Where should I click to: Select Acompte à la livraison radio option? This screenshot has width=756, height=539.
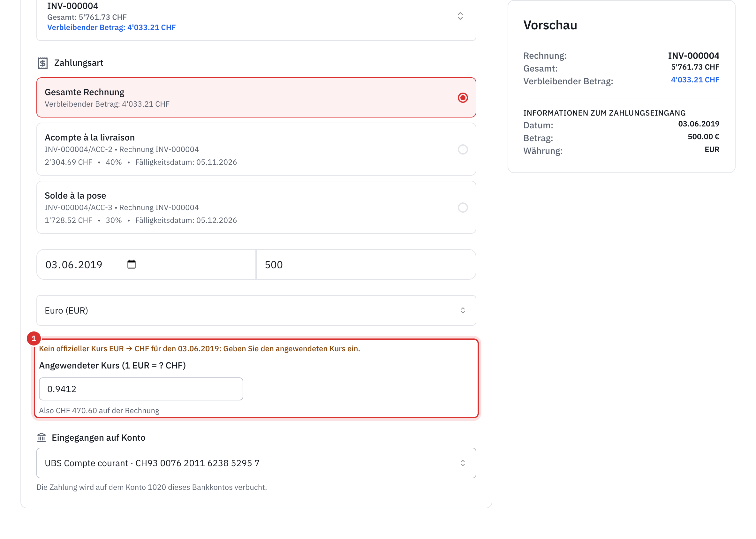pos(463,149)
